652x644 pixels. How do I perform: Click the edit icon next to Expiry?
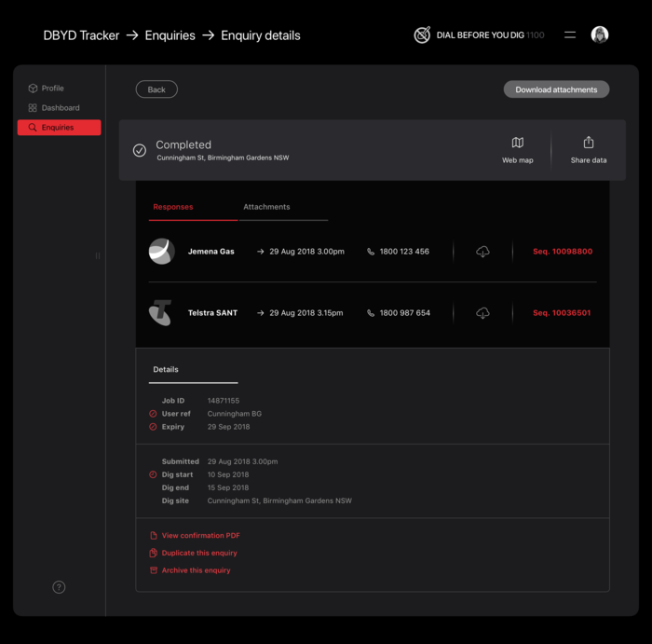[x=153, y=427]
